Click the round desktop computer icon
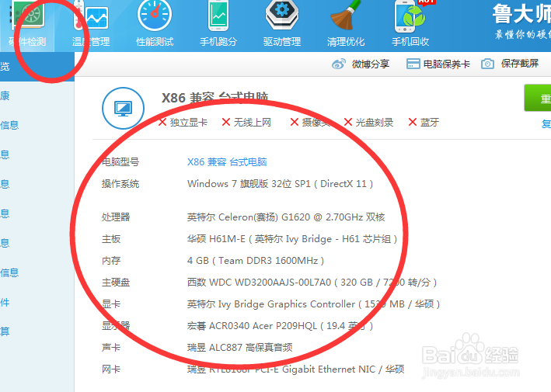 123,108
